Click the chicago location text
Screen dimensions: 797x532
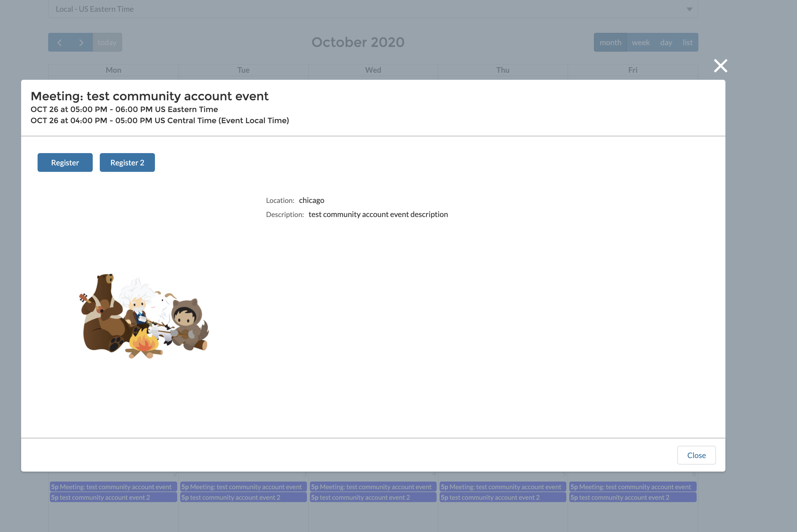311,200
